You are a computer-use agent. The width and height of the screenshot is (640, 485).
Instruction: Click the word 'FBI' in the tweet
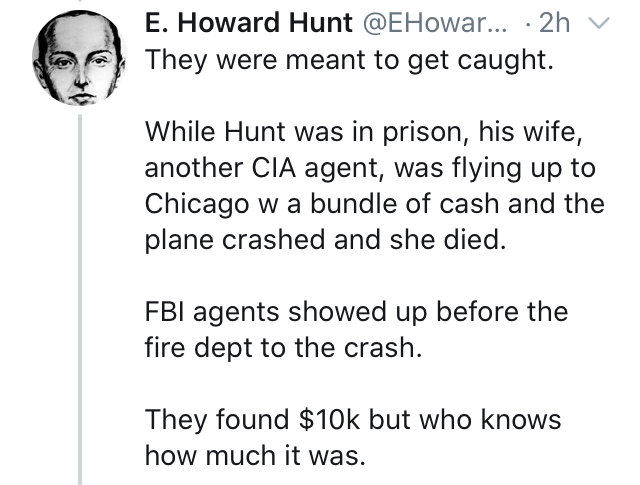(x=165, y=312)
